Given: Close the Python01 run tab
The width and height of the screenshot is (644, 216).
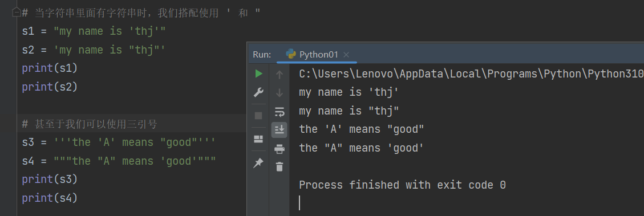Looking at the screenshot, I should [346, 55].
